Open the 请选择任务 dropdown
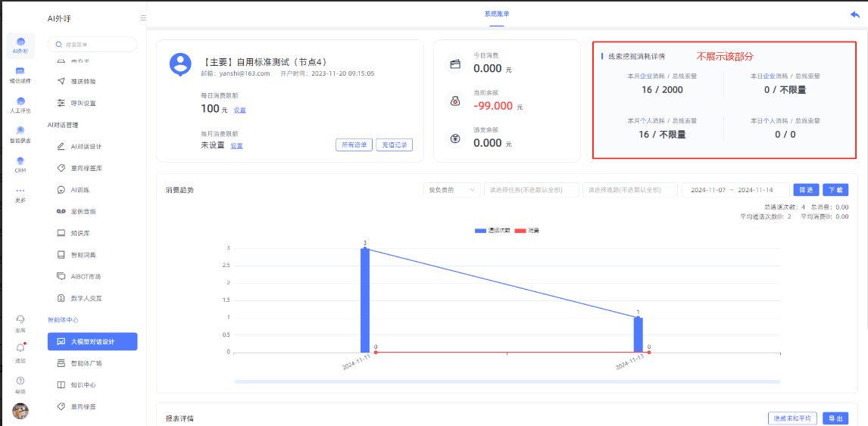Screen dimensions: 868x426 [x=531, y=190]
